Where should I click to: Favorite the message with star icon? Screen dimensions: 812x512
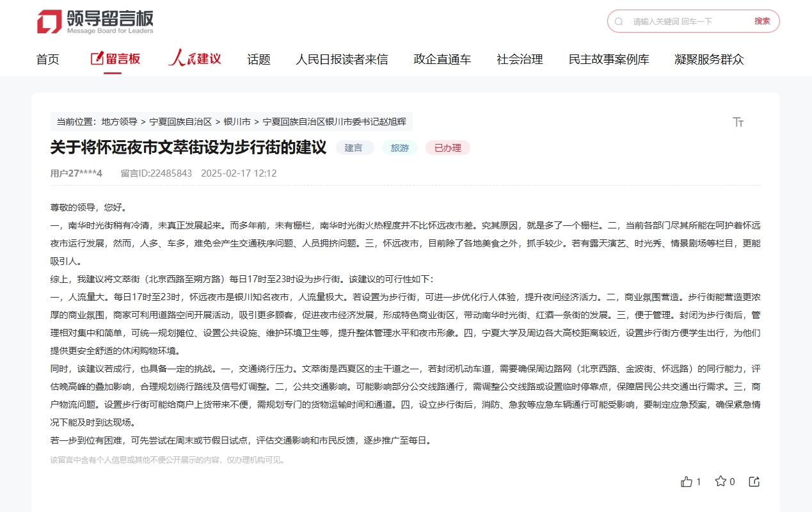click(720, 481)
